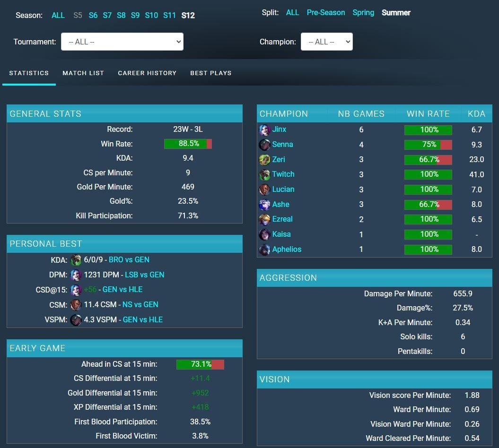
Task: Select the Zeri champion icon
Action: [264, 160]
